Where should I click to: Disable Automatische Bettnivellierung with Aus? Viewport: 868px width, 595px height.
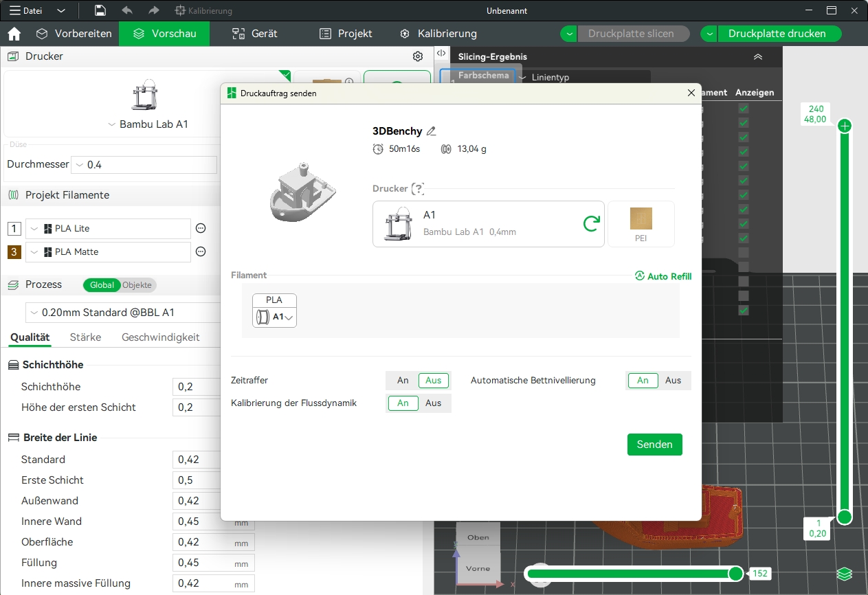(674, 381)
